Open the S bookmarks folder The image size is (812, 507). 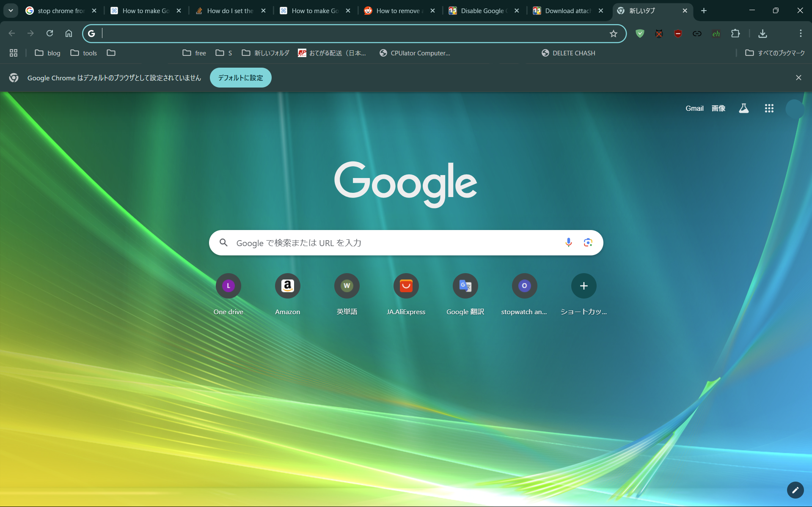click(x=224, y=53)
